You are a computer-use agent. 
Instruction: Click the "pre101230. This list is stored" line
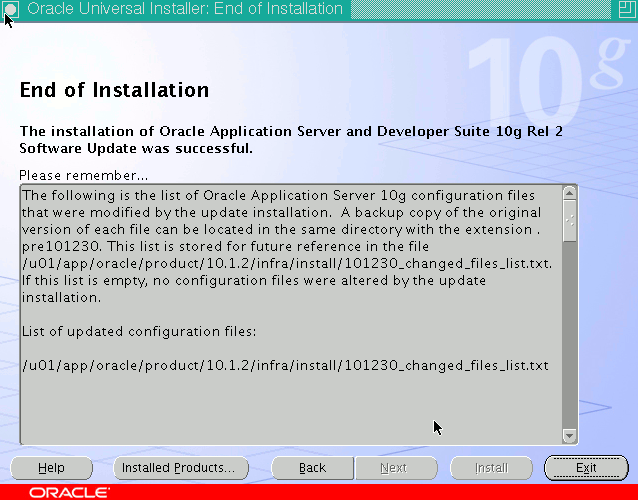225,247
